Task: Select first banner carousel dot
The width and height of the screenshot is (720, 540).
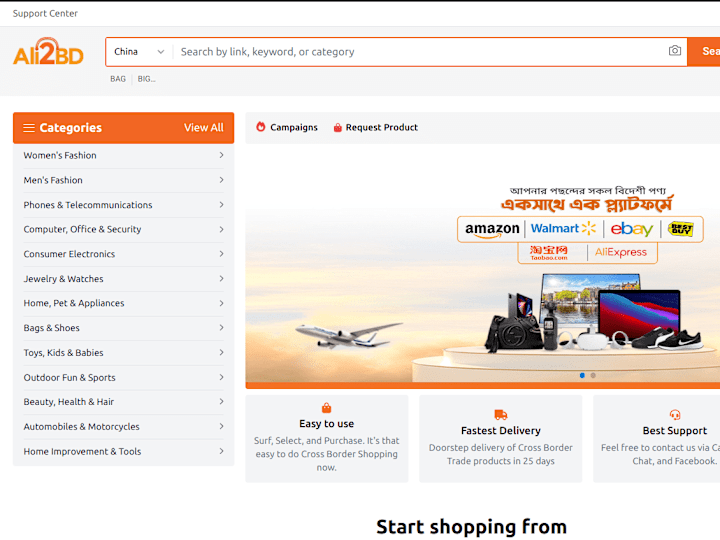Action: 582,376
